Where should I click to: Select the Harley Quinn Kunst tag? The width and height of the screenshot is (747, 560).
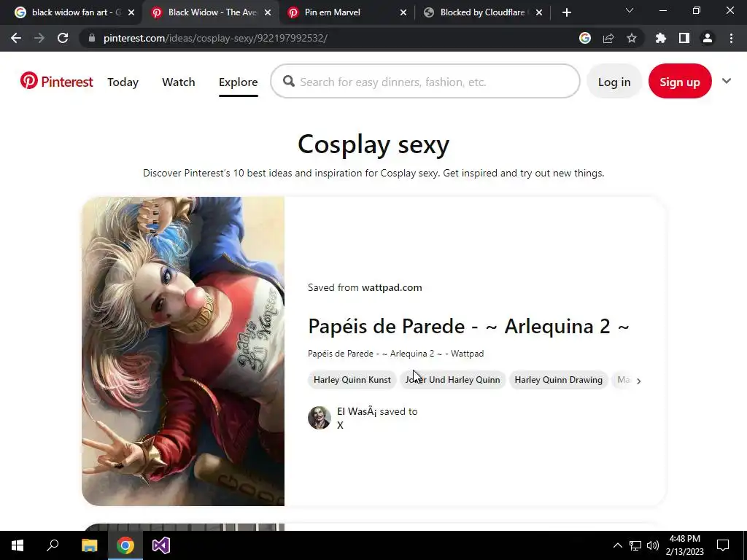[x=352, y=379]
